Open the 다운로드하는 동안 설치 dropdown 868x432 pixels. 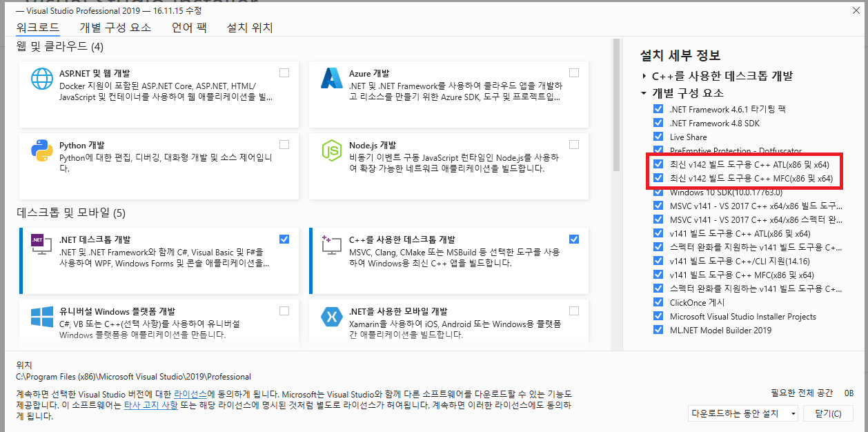click(x=743, y=413)
